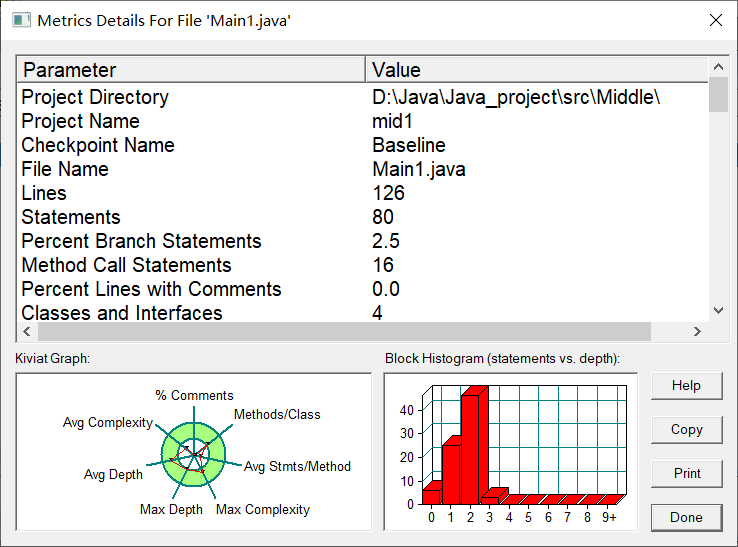The width and height of the screenshot is (738, 547).
Task: Select the Classes and Interfaces row
Action: [362, 313]
